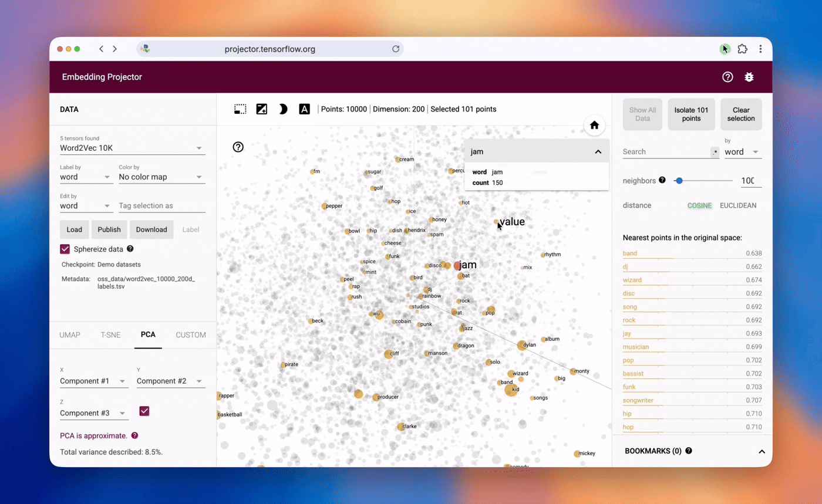
Task: Click the 'producer' point in the plot
Action: (x=376, y=397)
